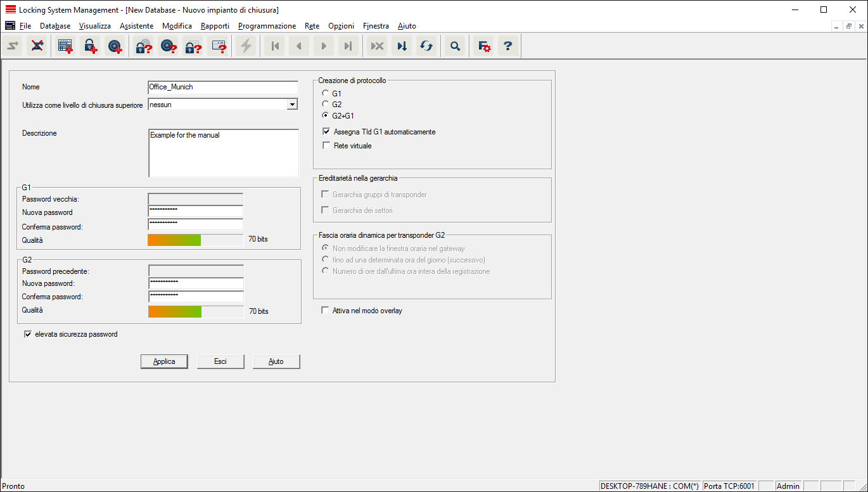Click the add new transponder icon
Screen dimensions: 868x492
(115, 46)
